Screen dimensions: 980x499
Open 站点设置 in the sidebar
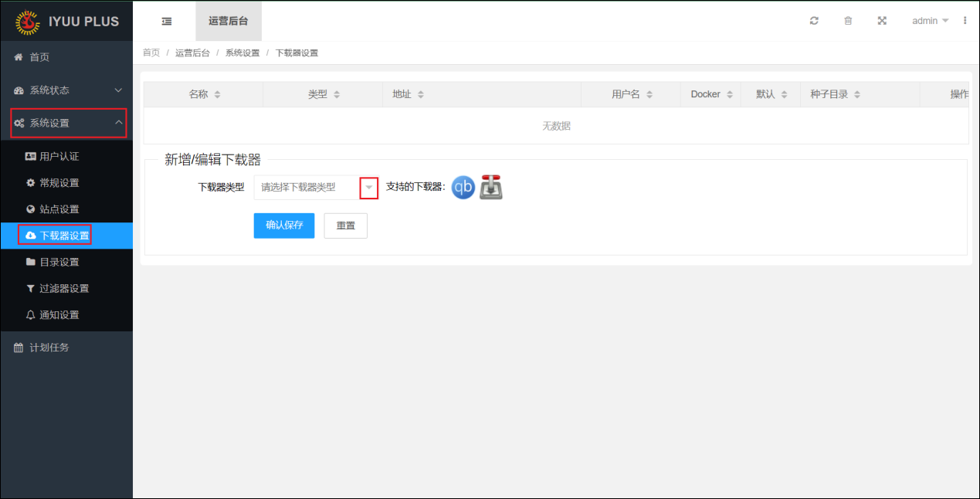point(59,209)
